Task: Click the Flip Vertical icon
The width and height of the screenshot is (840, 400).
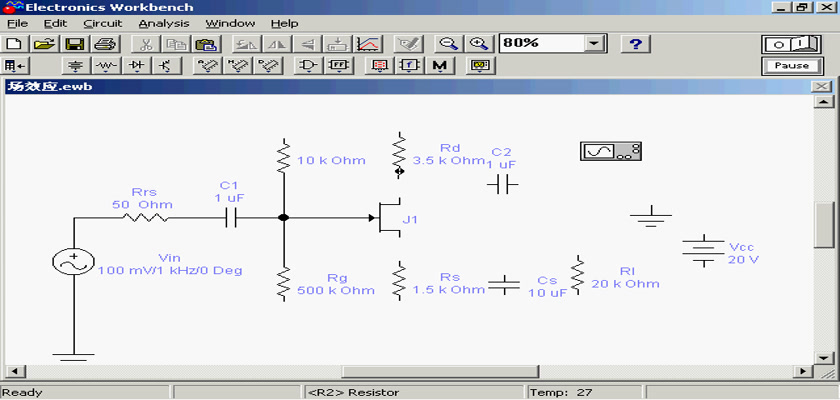Action: [306, 44]
